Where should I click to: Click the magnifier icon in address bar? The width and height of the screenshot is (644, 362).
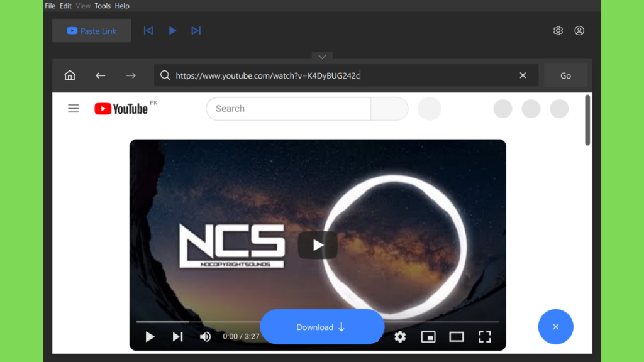tap(165, 75)
